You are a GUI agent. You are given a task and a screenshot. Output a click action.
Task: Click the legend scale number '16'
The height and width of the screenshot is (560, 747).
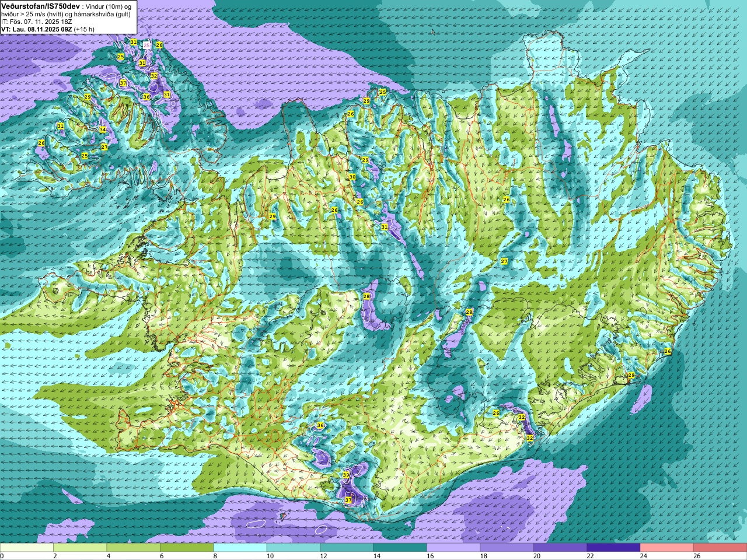(430, 556)
